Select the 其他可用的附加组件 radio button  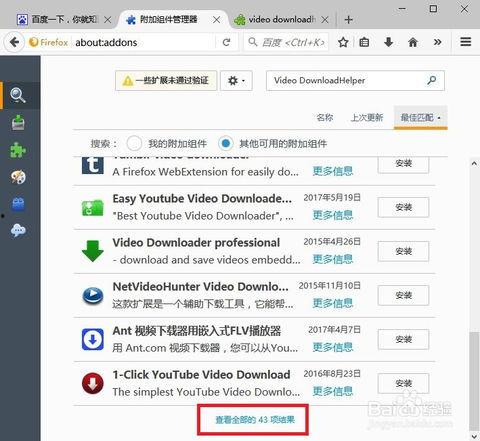coord(225,143)
